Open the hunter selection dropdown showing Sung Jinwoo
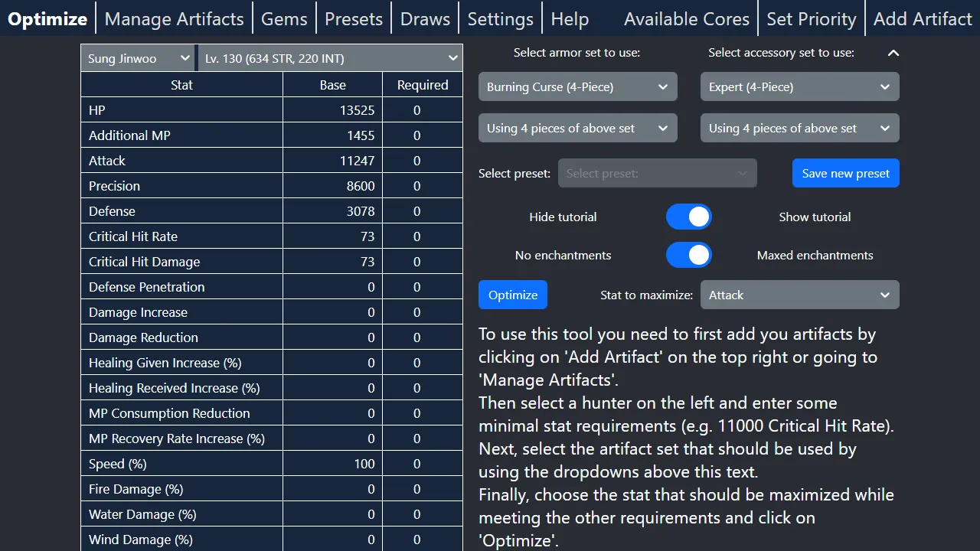The image size is (980, 551). tap(136, 57)
